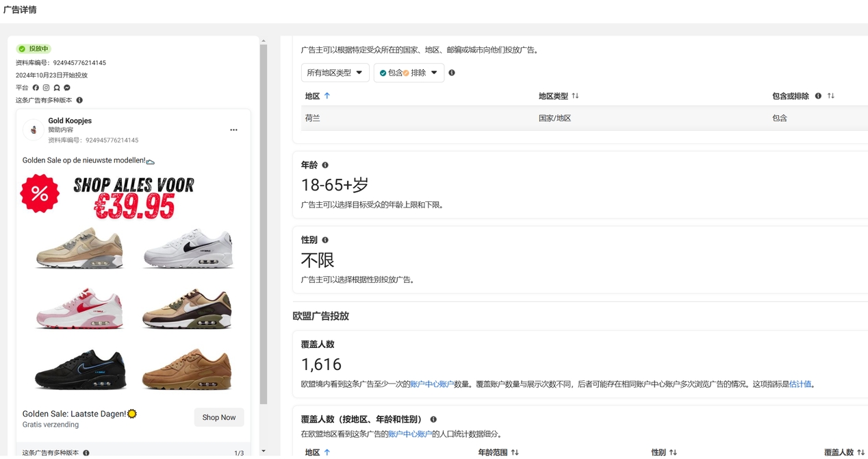Click the beige Nike shoe image
This screenshot has height=459, width=868.
click(x=80, y=247)
